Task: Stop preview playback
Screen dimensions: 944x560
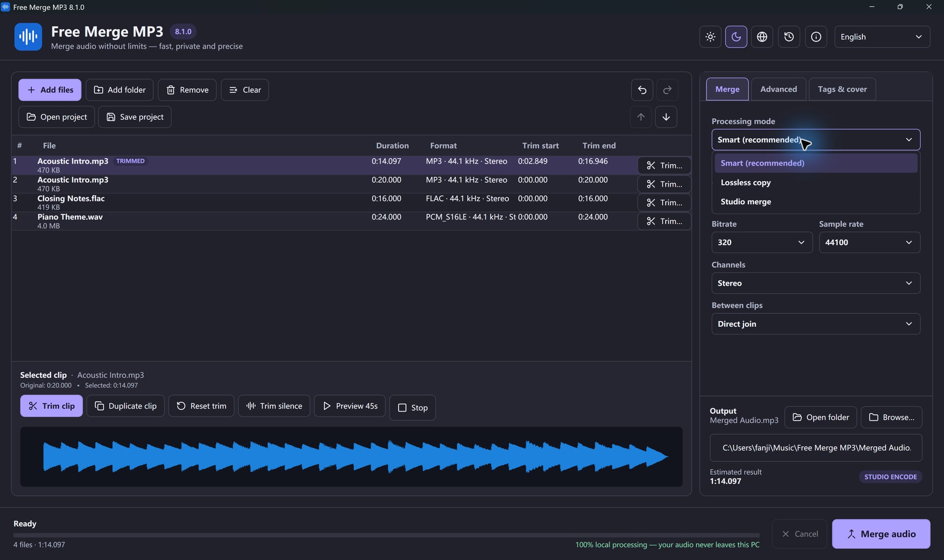Action: point(412,408)
